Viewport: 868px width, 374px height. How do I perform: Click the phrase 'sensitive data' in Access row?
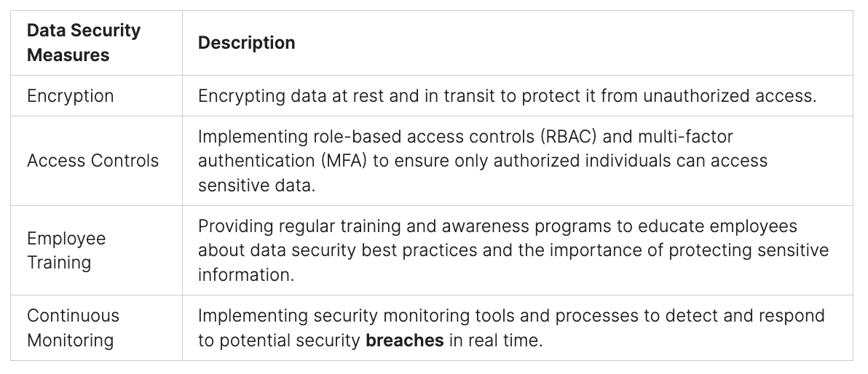coord(256,185)
